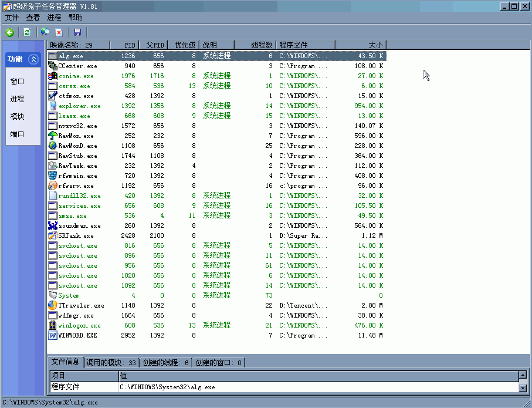532x408 pixels.
Task: Open the 帮助 menu
Action: [x=75, y=18]
